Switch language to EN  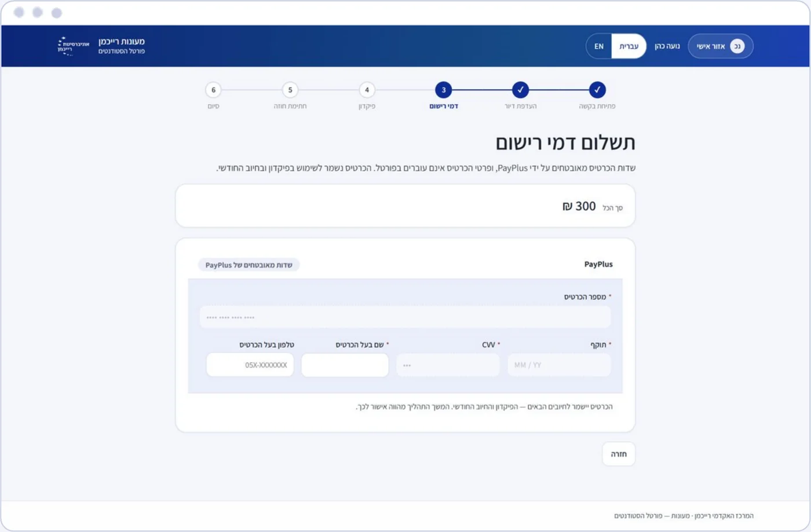[599, 46]
